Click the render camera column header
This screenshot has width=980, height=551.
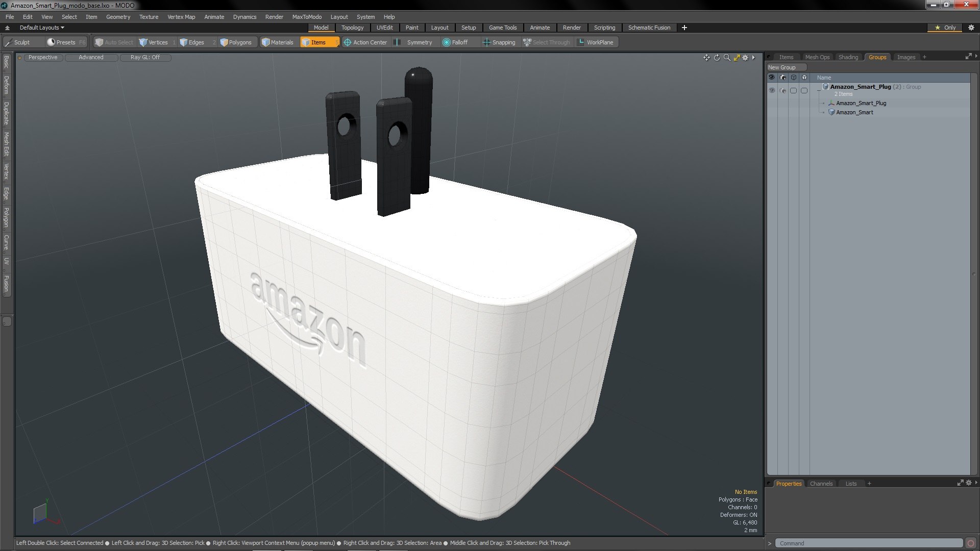(x=783, y=78)
